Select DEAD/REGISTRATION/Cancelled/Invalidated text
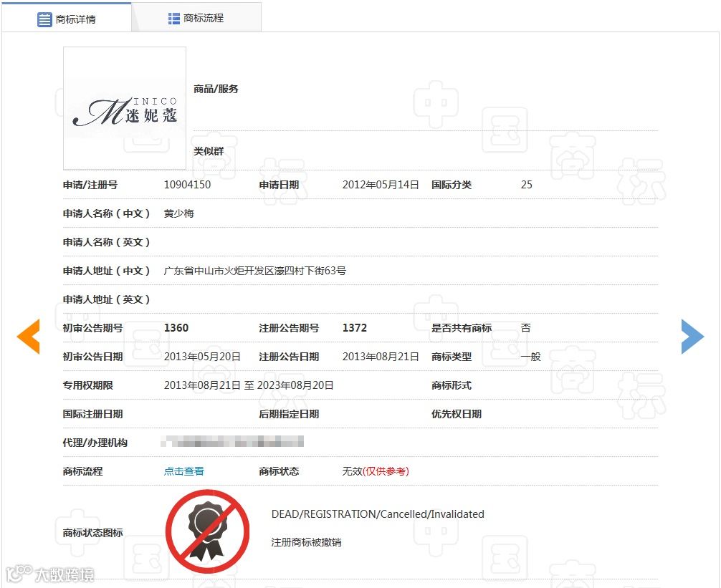The width and height of the screenshot is (721, 588). click(x=378, y=514)
